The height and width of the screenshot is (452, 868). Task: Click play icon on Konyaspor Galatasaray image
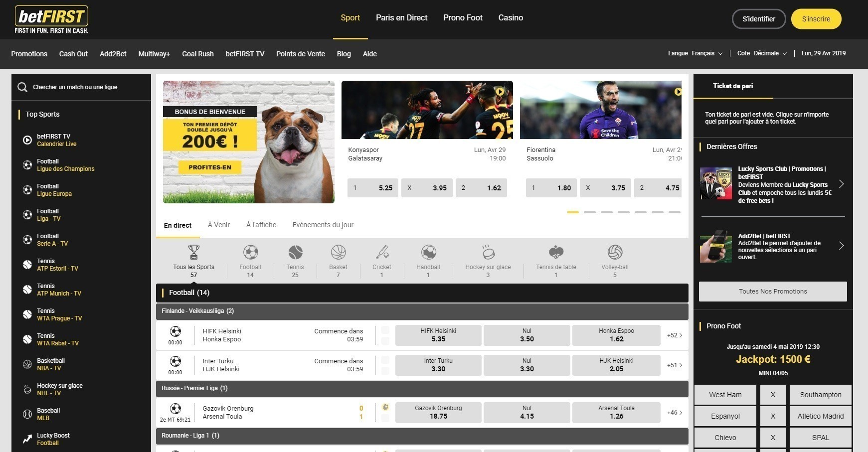[x=500, y=91]
